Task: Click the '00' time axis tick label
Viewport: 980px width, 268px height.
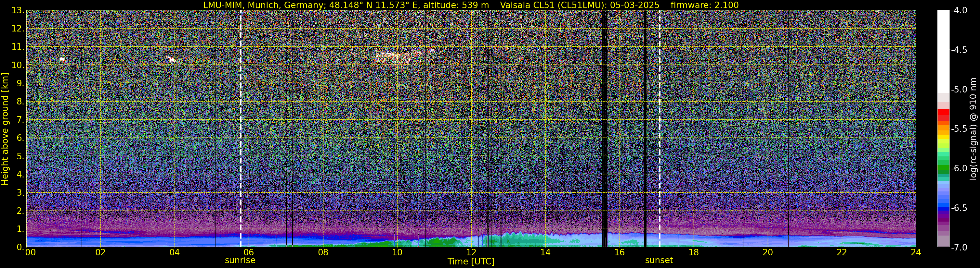Action: (x=31, y=252)
